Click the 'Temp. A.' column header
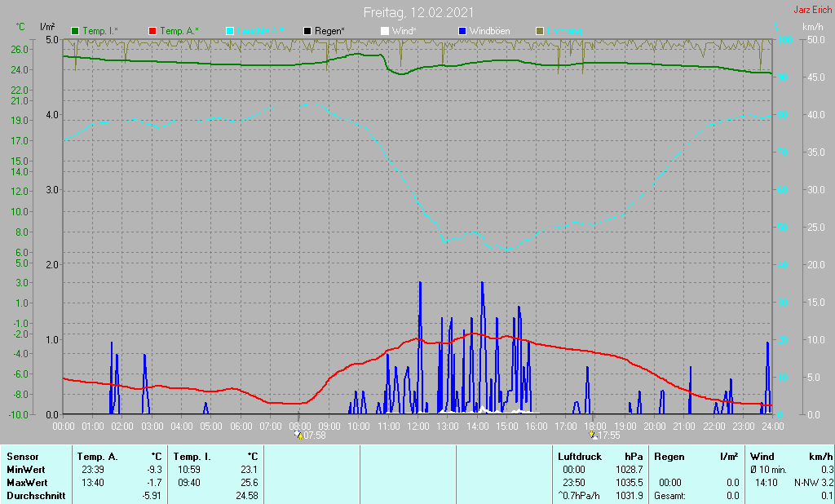The image size is (835, 504). [x=98, y=457]
